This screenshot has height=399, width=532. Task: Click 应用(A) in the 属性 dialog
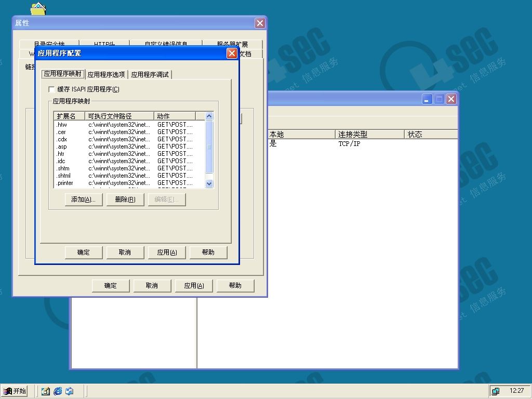(194, 286)
